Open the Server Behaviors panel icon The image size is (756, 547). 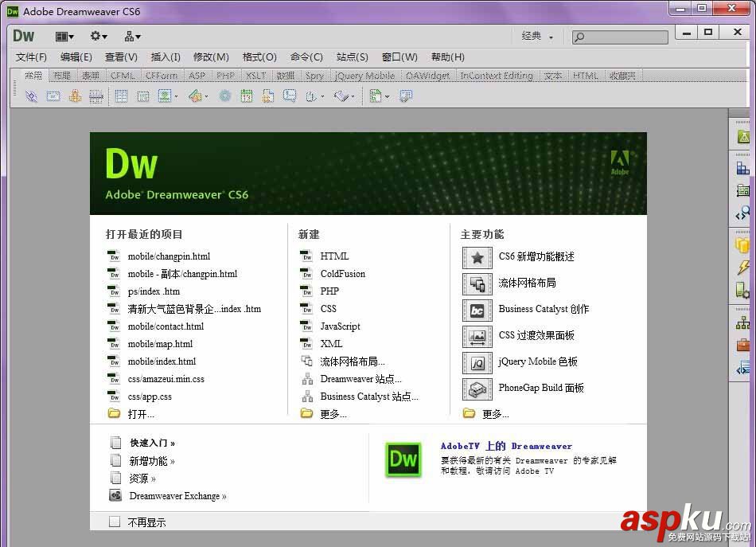click(x=743, y=290)
